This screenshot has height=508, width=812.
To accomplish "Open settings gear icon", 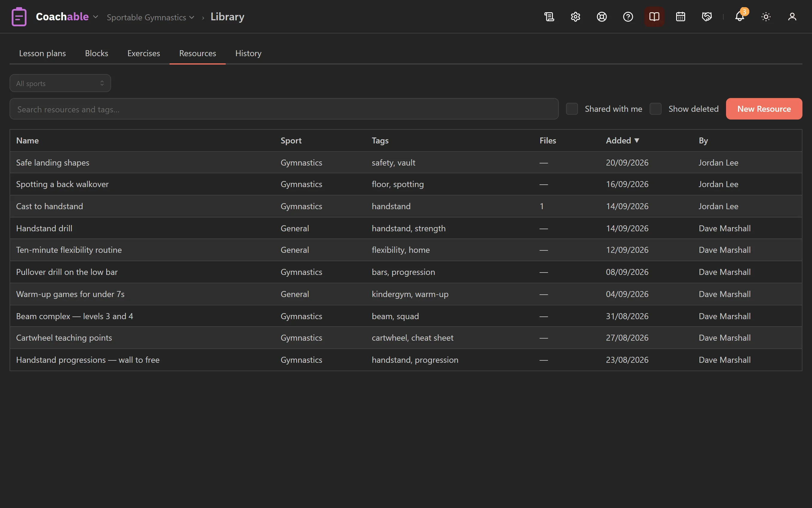I will [x=576, y=16].
